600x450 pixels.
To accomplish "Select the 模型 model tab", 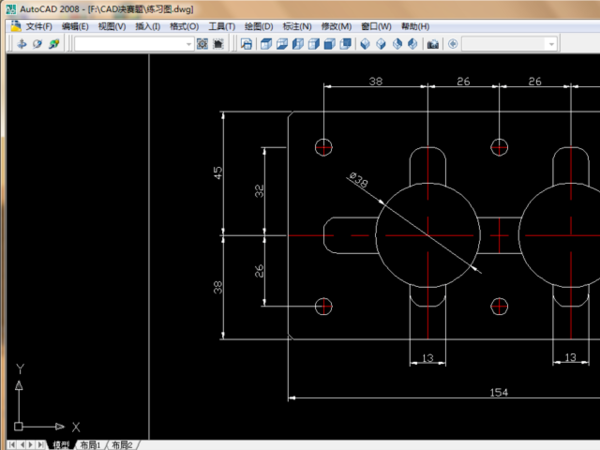I will 61,444.
